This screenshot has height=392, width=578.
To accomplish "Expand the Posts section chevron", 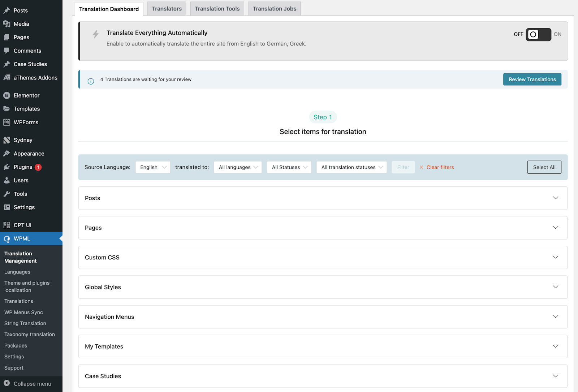I will pos(556,198).
